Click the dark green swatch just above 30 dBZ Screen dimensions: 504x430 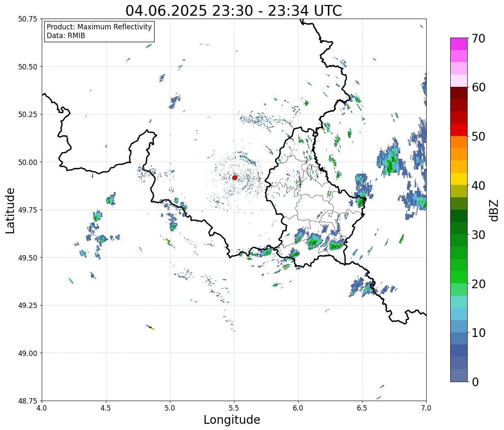[459, 228]
